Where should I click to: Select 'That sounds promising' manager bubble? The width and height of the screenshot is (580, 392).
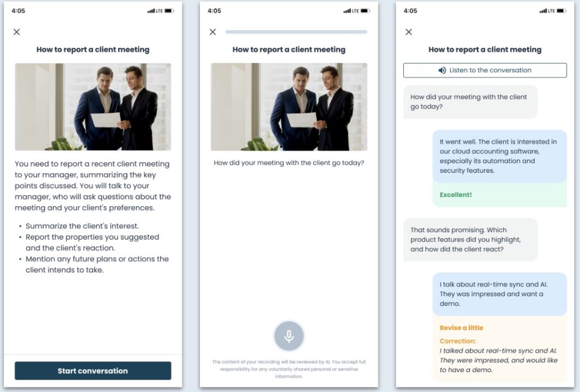point(470,240)
